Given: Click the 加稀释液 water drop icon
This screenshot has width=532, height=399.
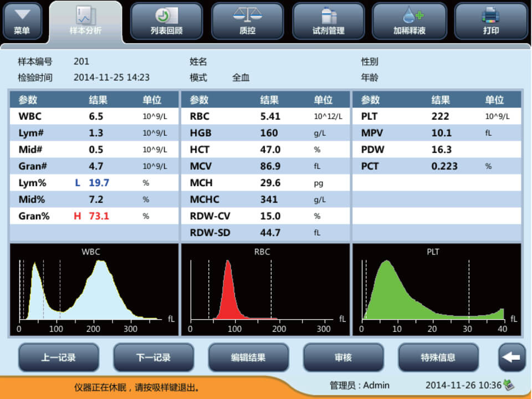Looking at the screenshot, I should tap(410, 16).
